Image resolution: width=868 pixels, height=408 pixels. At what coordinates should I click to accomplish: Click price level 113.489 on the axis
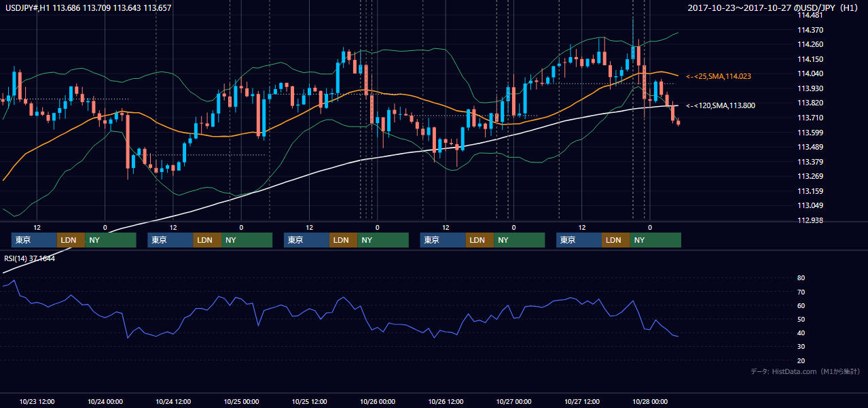[x=810, y=147]
